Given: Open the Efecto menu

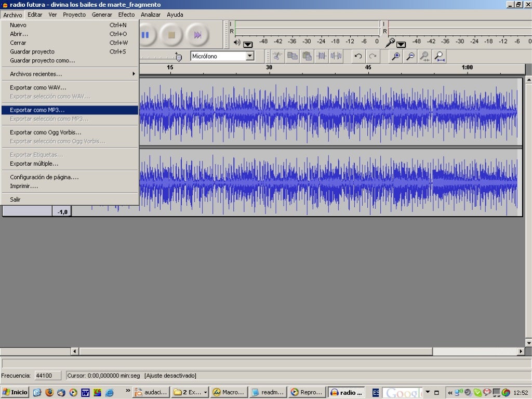Looking at the screenshot, I should [126, 15].
